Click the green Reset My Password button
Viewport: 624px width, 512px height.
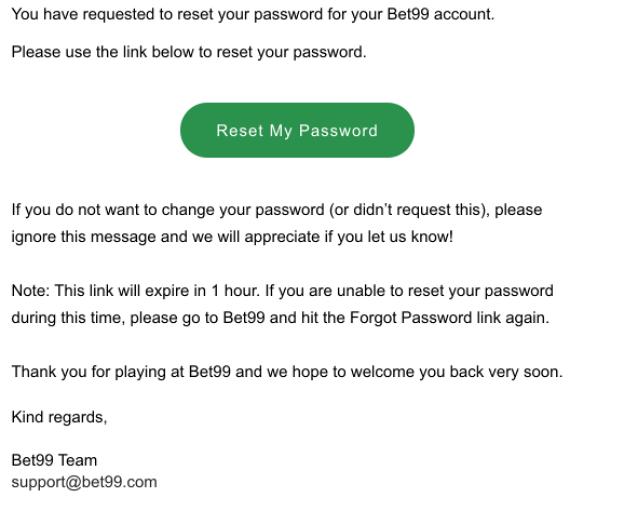[x=297, y=130]
